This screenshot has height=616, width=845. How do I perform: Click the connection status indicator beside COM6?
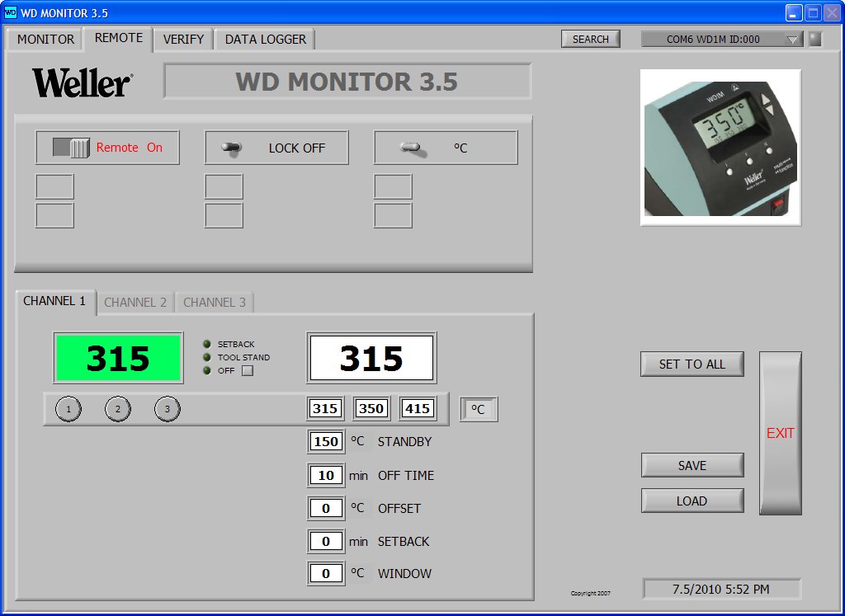pyautogui.click(x=815, y=39)
